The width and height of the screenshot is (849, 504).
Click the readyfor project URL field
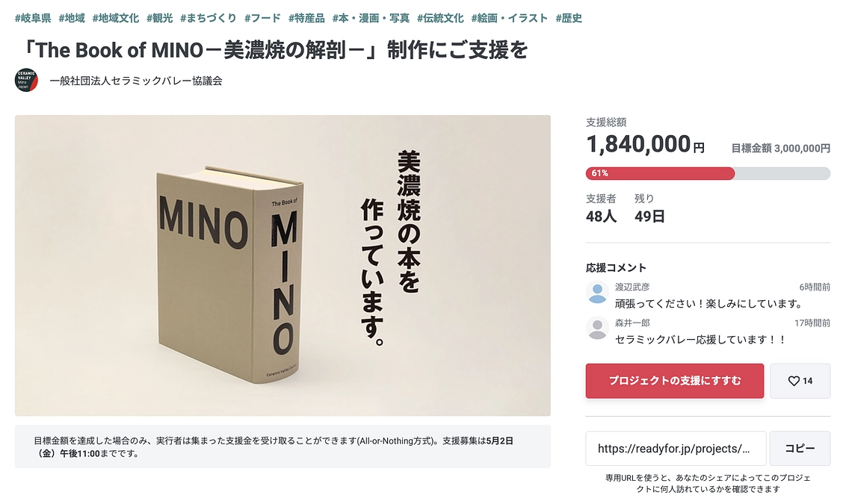coord(674,448)
